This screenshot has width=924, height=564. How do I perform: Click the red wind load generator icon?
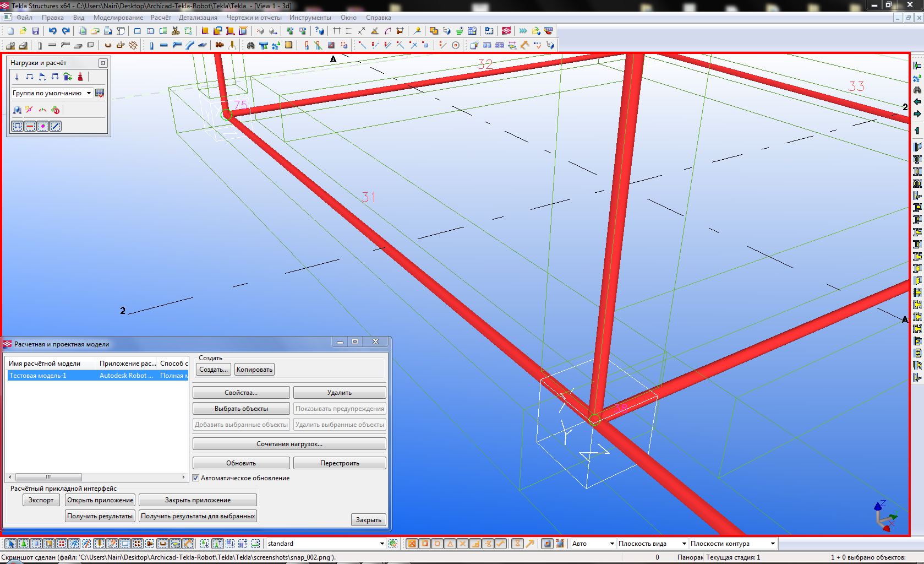click(80, 77)
